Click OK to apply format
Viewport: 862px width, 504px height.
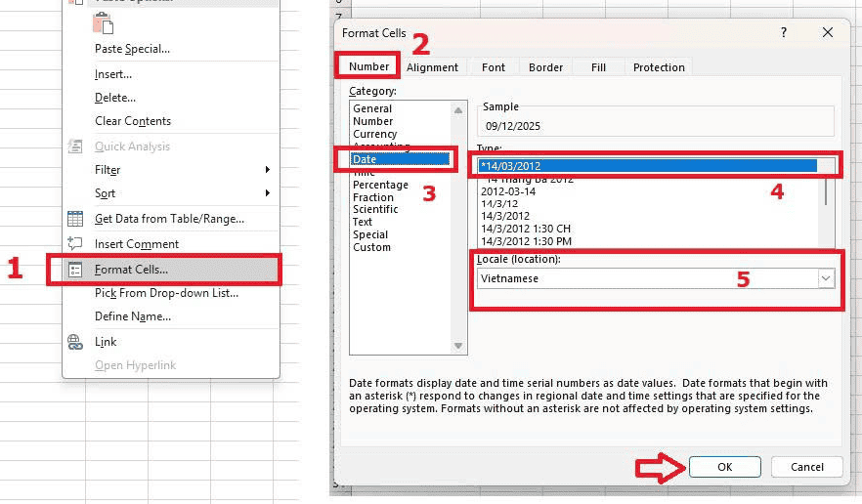click(x=724, y=467)
